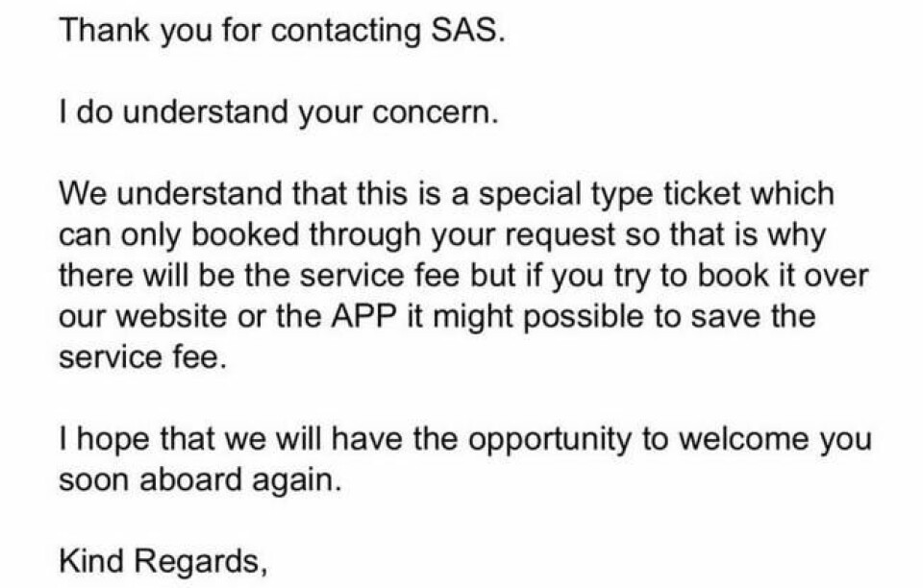Click the line starting 'can only booked through'
The image size is (923, 588).
click(x=442, y=234)
